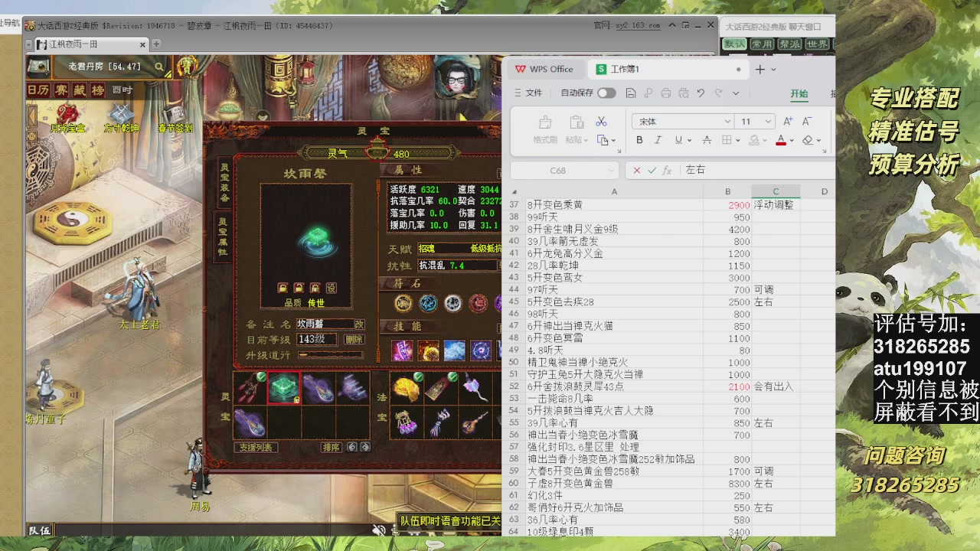Expand the font color dropdown arrow
Screen dimensions: 980x551
pyautogui.click(x=792, y=141)
